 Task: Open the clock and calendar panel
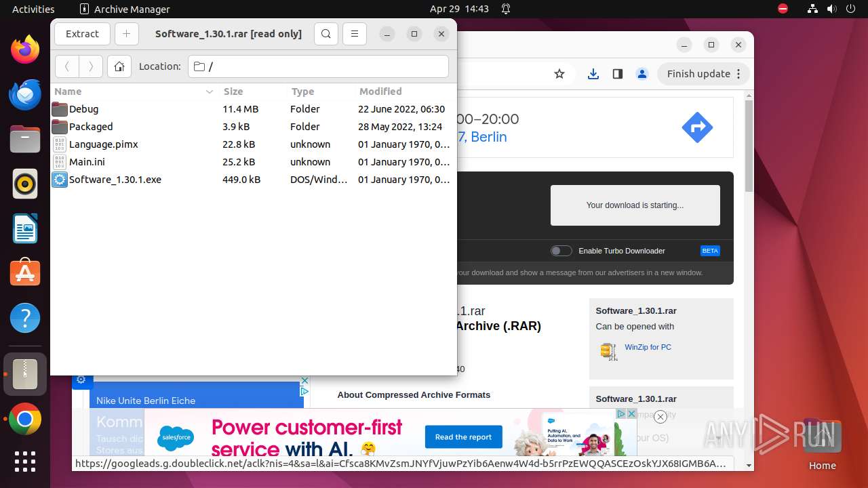459,9
